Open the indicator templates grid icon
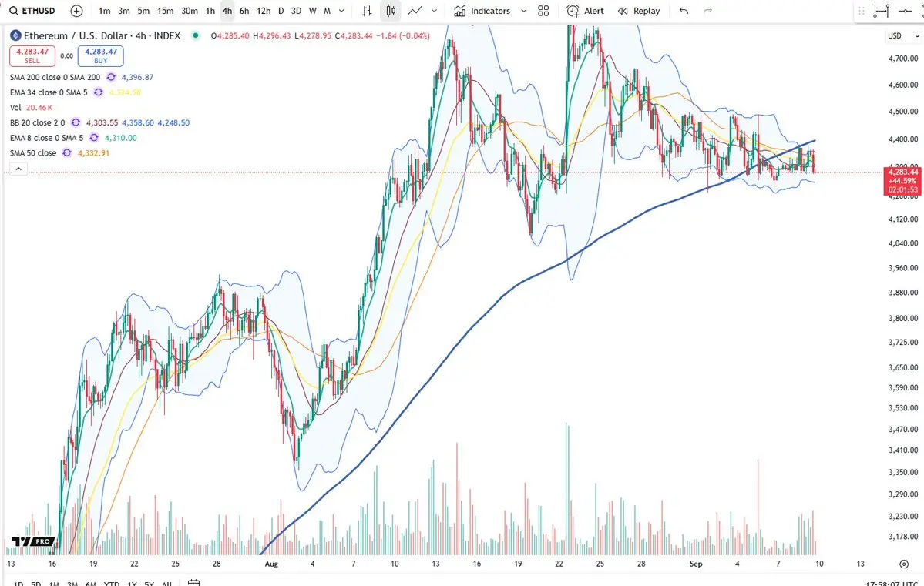The image size is (924, 586). (x=543, y=11)
